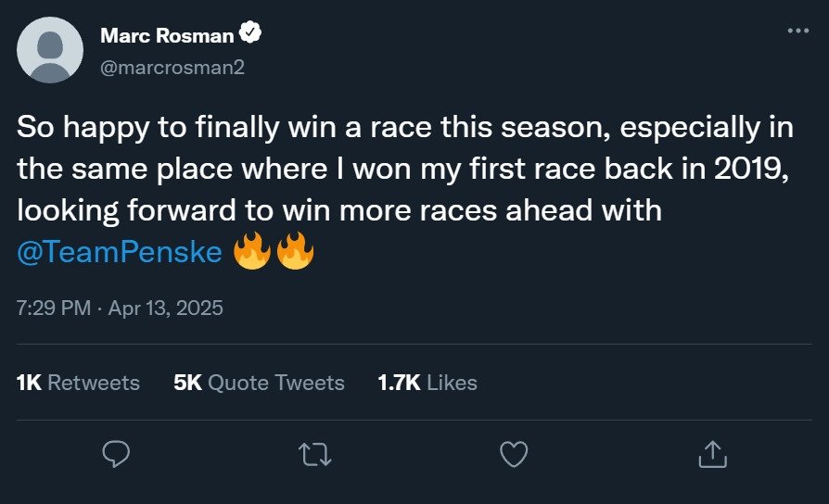The height and width of the screenshot is (504, 829).
Task: Click the Apr 13, 2025 date
Action: [165, 308]
